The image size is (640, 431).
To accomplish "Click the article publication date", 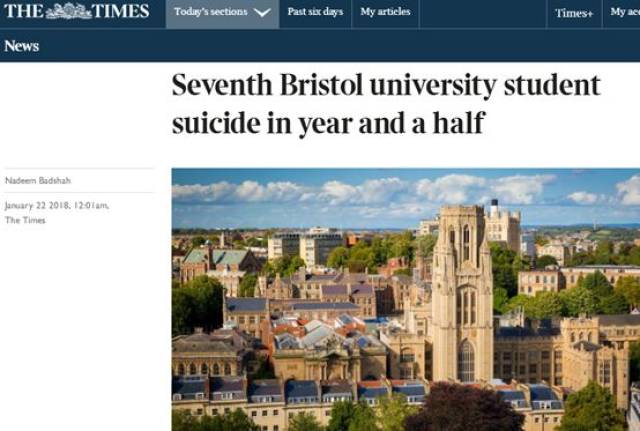I will (x=56, y=206).
